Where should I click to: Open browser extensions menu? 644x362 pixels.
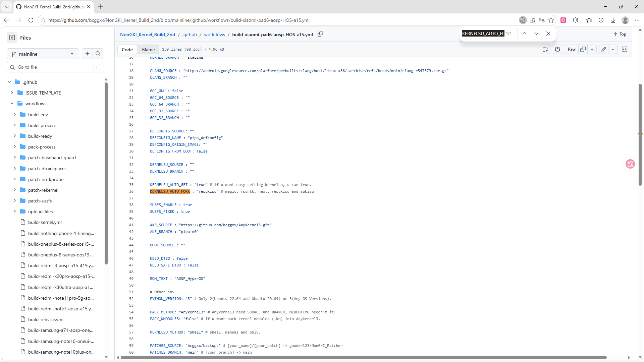[x=576, y=20]
